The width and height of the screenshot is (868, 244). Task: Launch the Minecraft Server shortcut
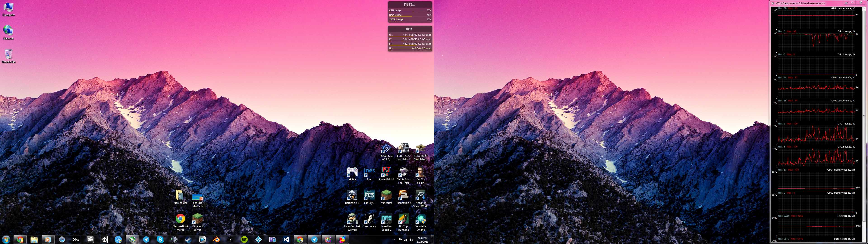tap(198, 222)
